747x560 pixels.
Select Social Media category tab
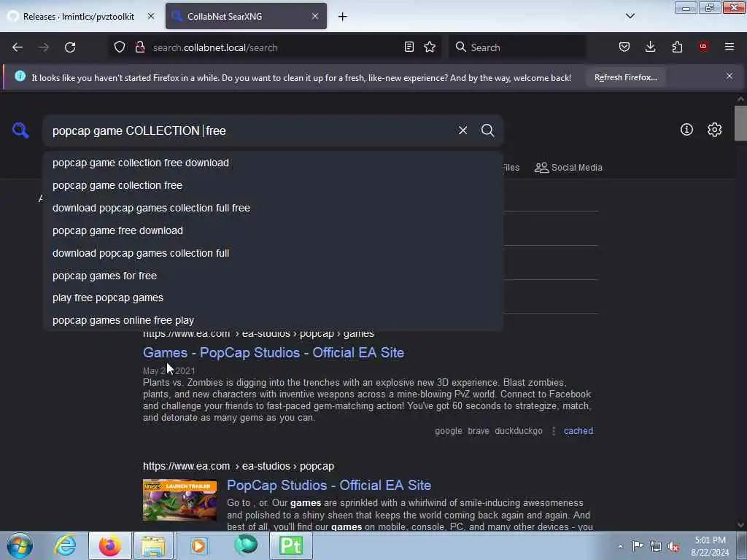pyautogui.click(x=568, y=168)
